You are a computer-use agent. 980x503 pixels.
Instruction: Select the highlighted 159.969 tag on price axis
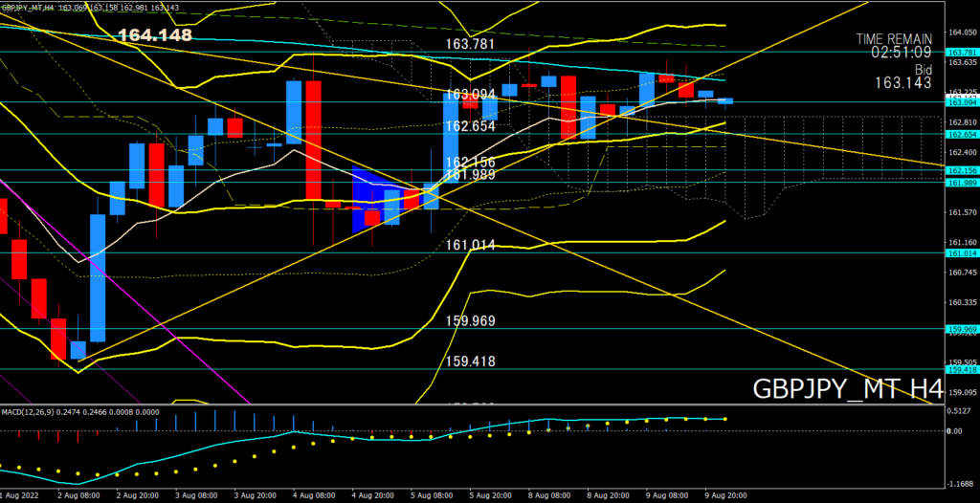[x=963, y=329]
